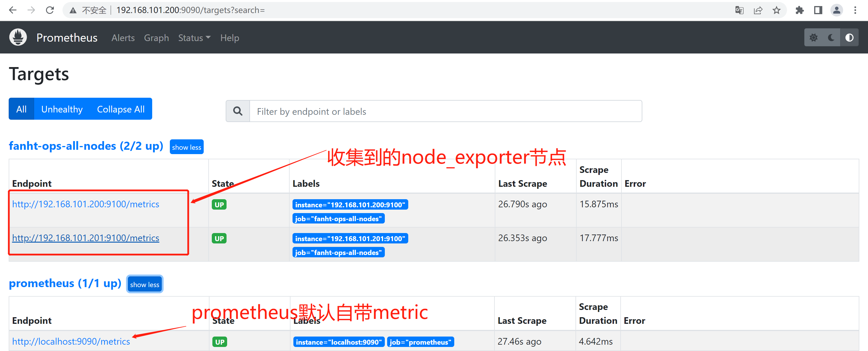
Task: Click last scrape value 26.790s ago
Action: (x=522, y=204)
